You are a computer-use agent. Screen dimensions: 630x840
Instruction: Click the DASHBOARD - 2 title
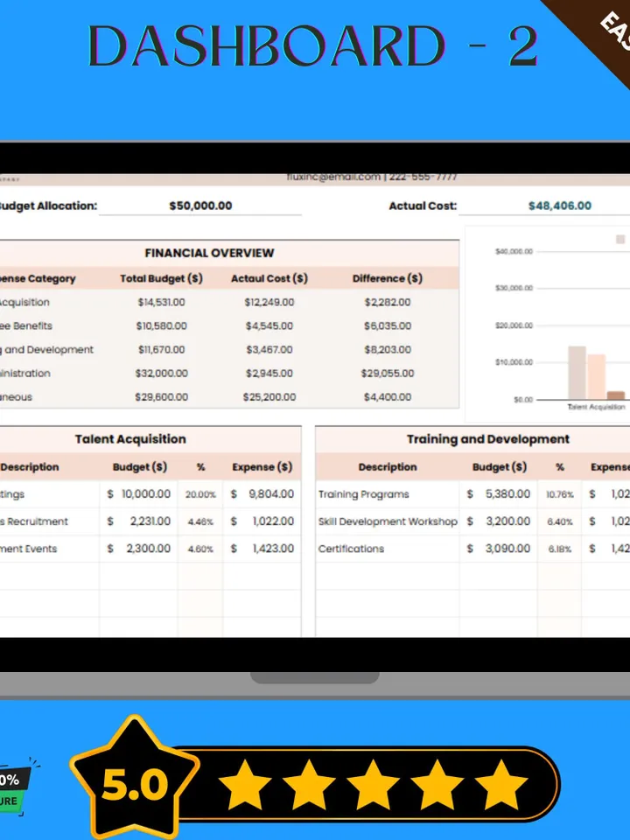click(x=312, y=46)
